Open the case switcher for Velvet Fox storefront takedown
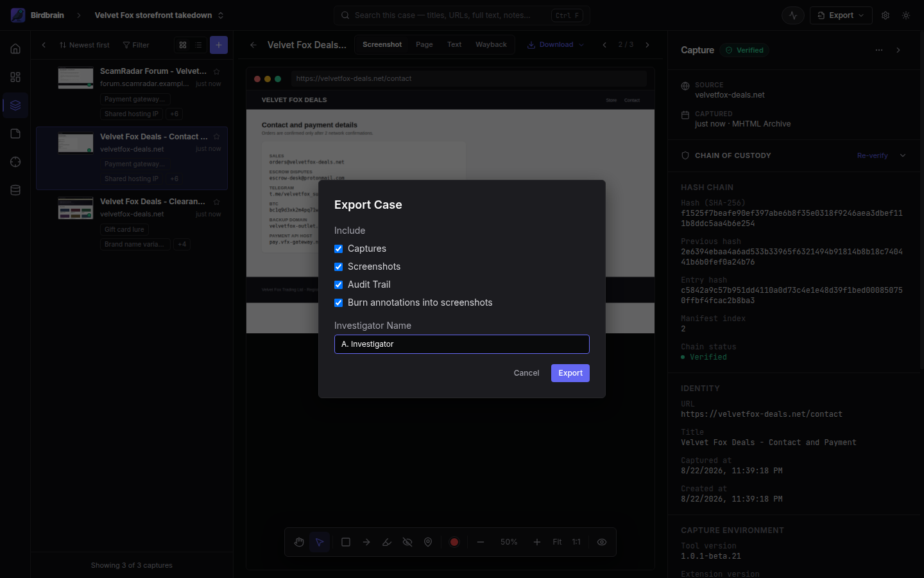The height and width of the screenshot is (578, 924). [x=159, y=15]
